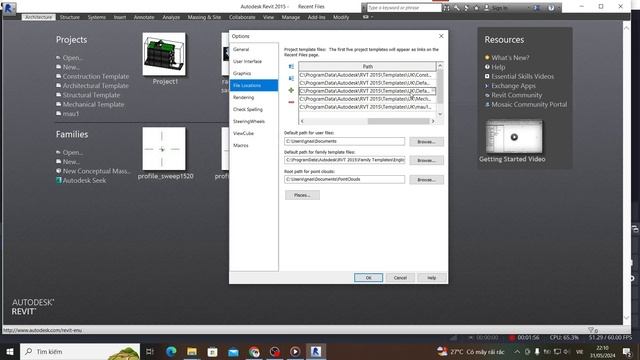Close the Options dialog with X

[441, 36]
